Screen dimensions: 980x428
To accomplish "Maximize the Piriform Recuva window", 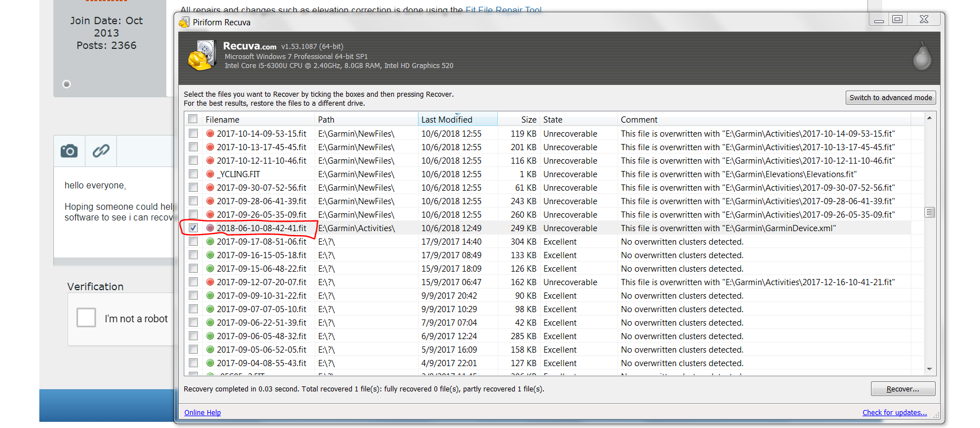I will point(897,19).
